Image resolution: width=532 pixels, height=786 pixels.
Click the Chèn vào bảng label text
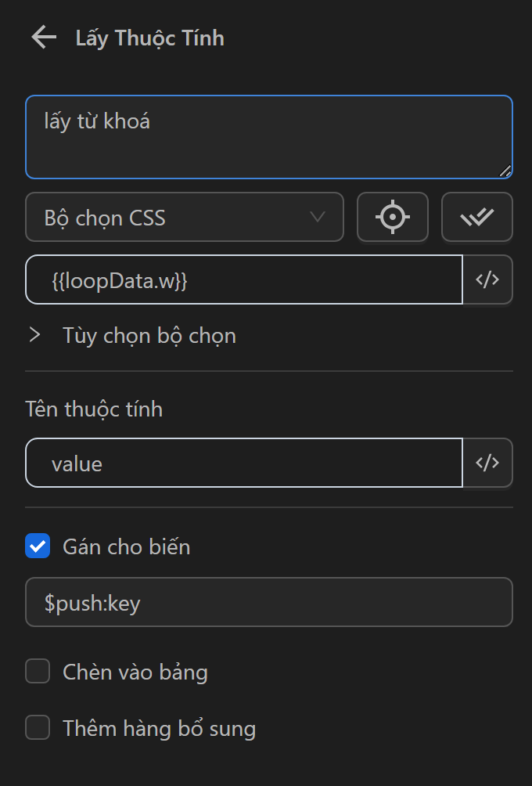click(x=135, y=672)
